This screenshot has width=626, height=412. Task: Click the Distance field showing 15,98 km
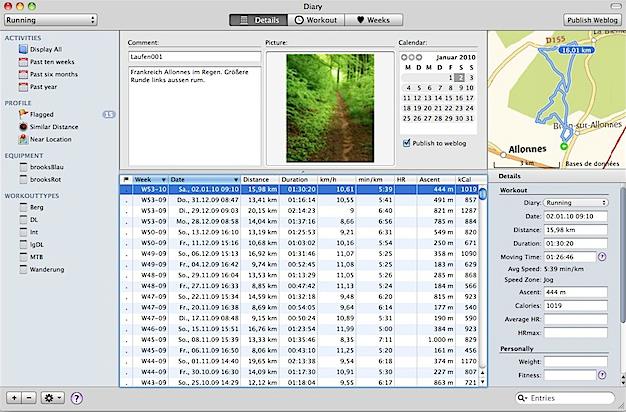coord(576,230)
